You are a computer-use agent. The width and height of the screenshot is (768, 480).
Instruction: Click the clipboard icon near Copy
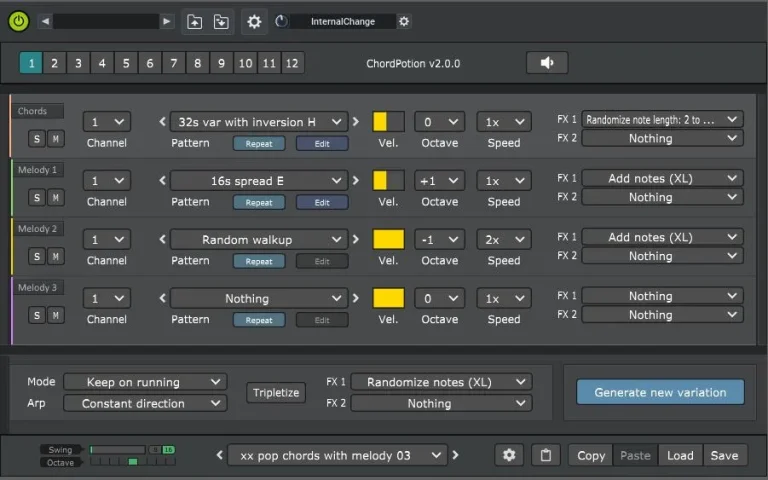point(545,455)
